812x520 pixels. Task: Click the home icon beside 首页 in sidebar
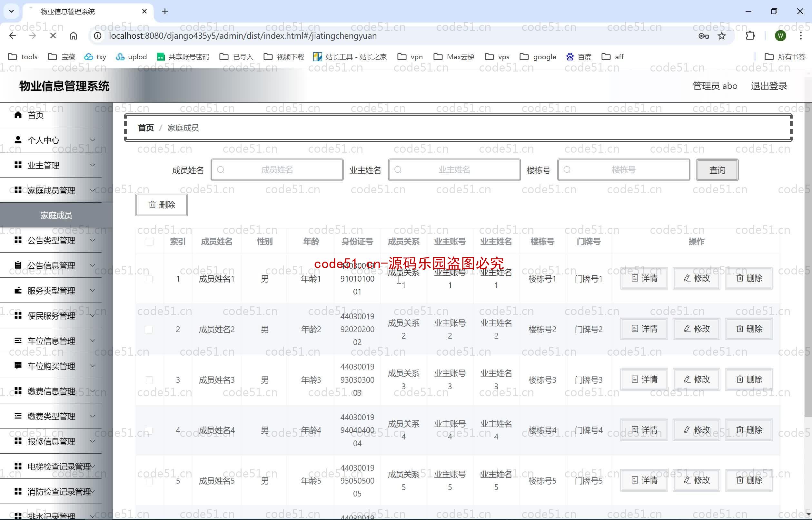tap(18, 115)
